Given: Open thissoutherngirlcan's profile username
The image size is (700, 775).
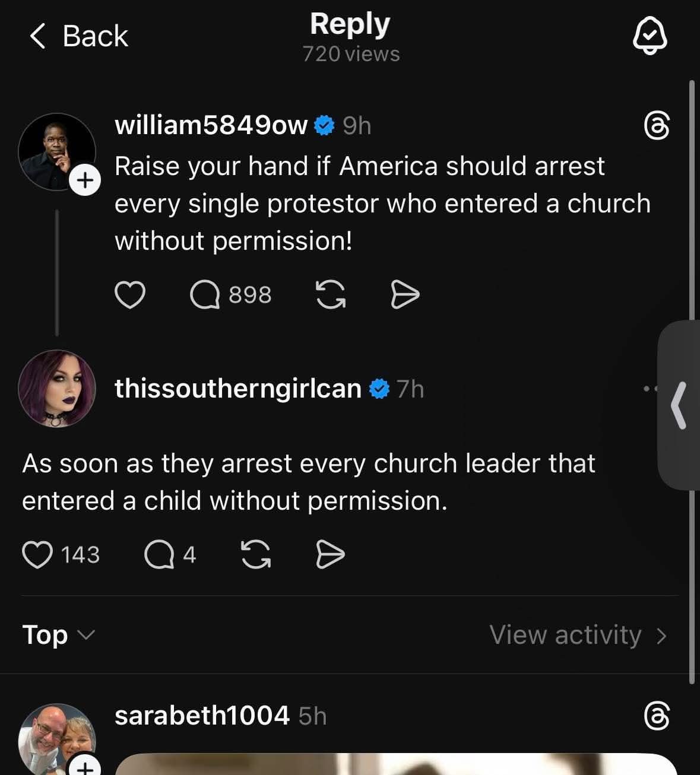Looking at the screenshot, I should (x=238, y=389).
